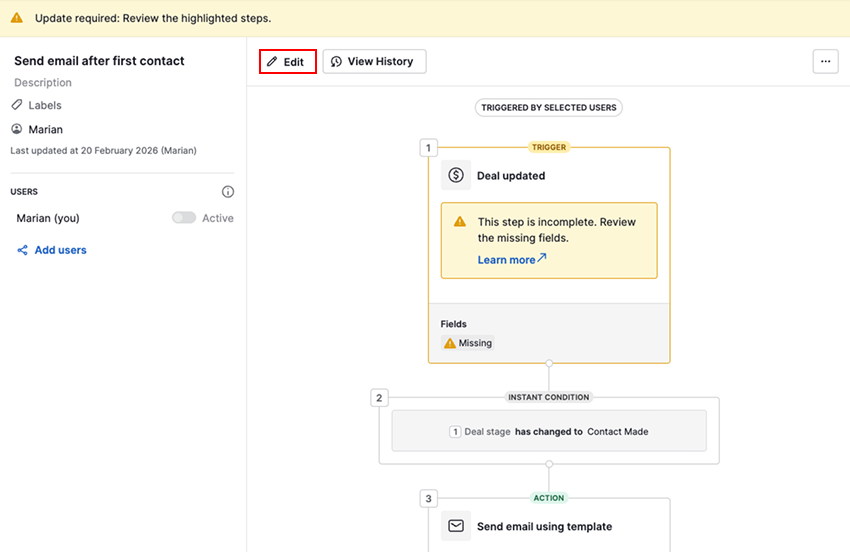Click the Triggered by selected users pill
This screenshot has height=553, width=850.
(x=548, y=107)
